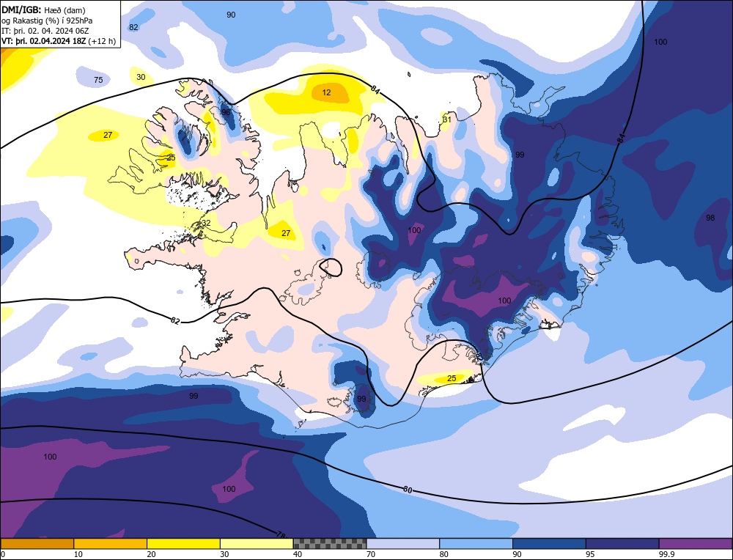Click the dark navy 95–99.9 legend swatch
The width and height of the screenshot is (733, 560).
point(622,543)
